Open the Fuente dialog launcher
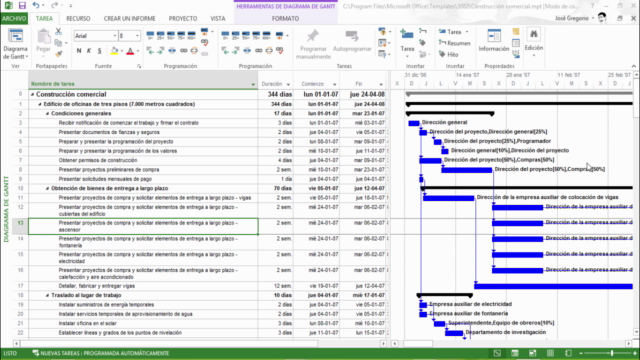Screen dimensions: 640x360 pyautogui.click(x=139, y=66)
